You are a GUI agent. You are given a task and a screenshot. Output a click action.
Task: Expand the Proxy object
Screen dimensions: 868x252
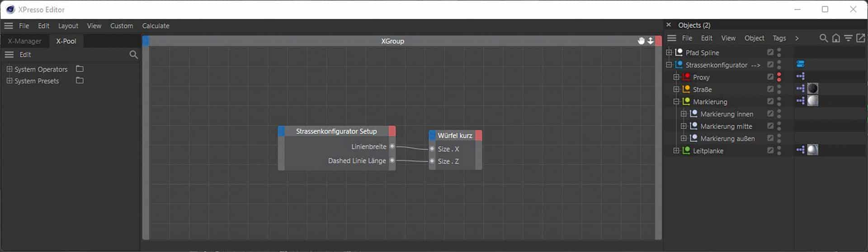[x=676, y=77]
